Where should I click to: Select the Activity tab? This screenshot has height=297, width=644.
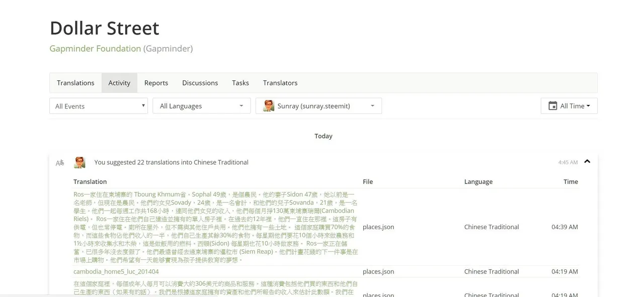point(119,83)
